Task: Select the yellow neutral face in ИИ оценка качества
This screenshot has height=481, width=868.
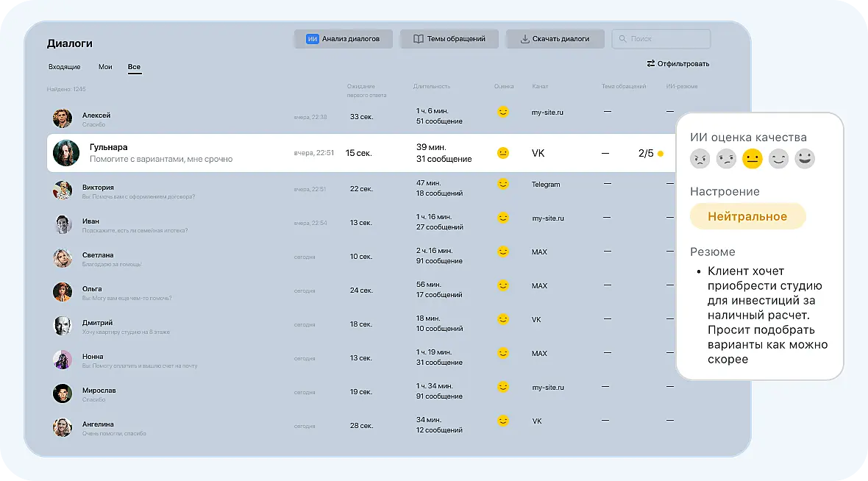Action: (753, 159)
